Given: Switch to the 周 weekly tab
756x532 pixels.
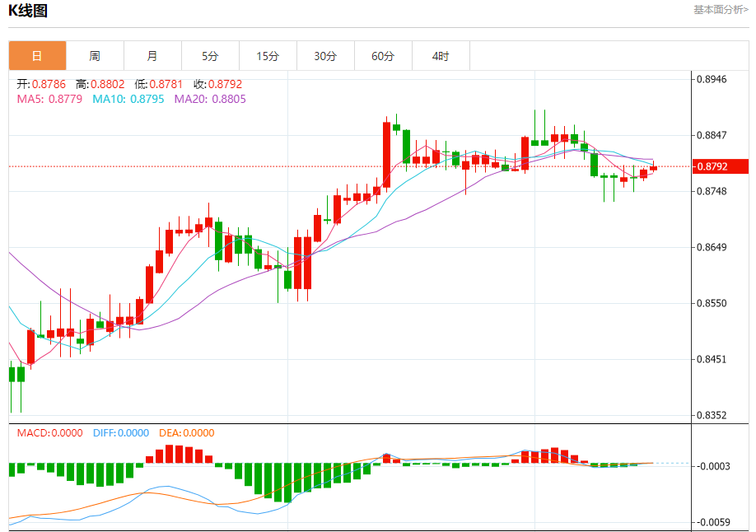Looking at the screenshot, I should pos(95,56).
